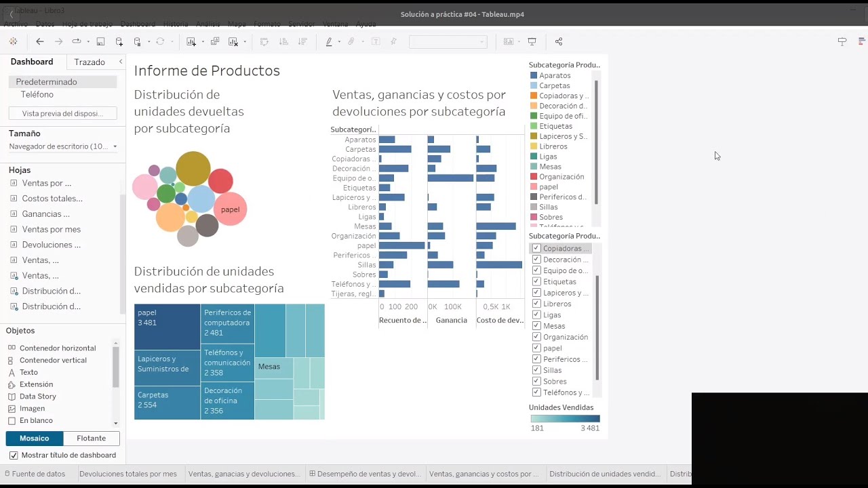Select the Flotante layout button
Image resolution: width=868 pixels, height=488 pixels.
[92, 439]
